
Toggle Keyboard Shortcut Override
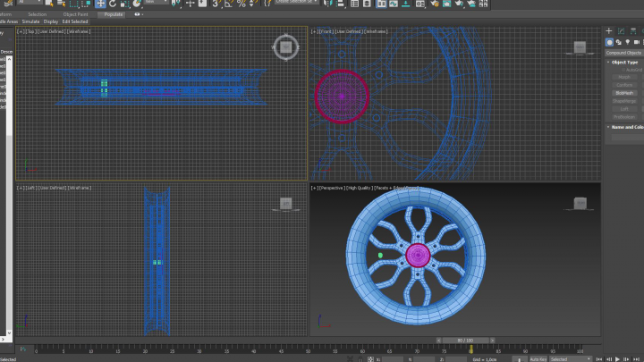click(202, 4)
